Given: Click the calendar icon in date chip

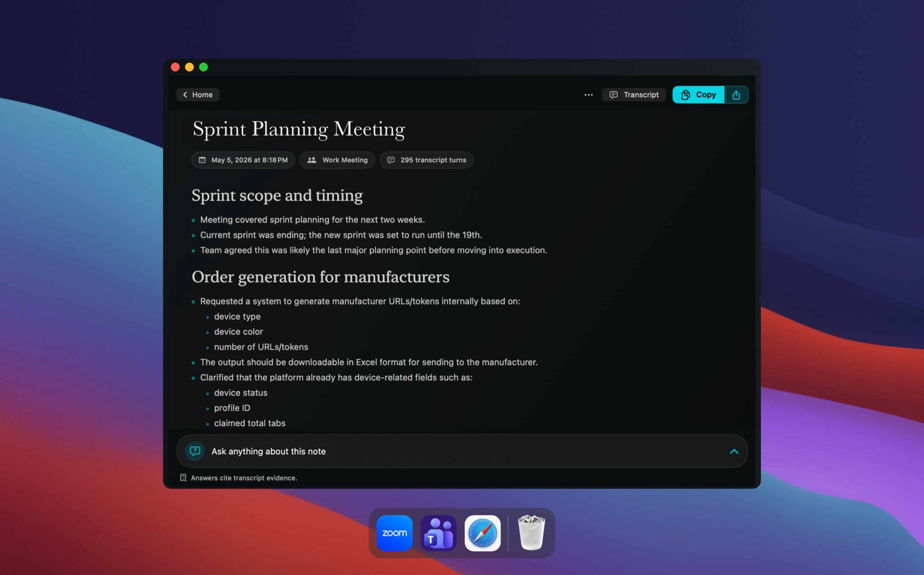Looking at the screenshot, I should [x=202, y=160].
